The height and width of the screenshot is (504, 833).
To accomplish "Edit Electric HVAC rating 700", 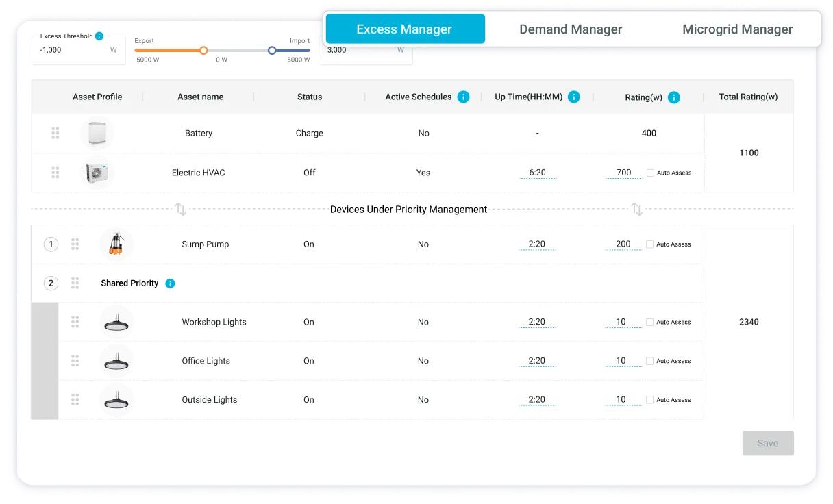I will pyautogui.click(x=623, y=173).
